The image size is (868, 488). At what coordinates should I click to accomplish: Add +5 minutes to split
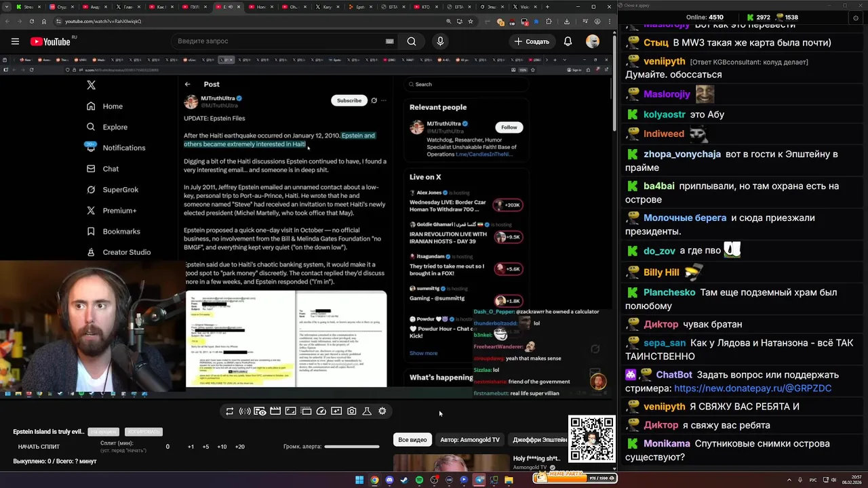click(x=206, y=447)
